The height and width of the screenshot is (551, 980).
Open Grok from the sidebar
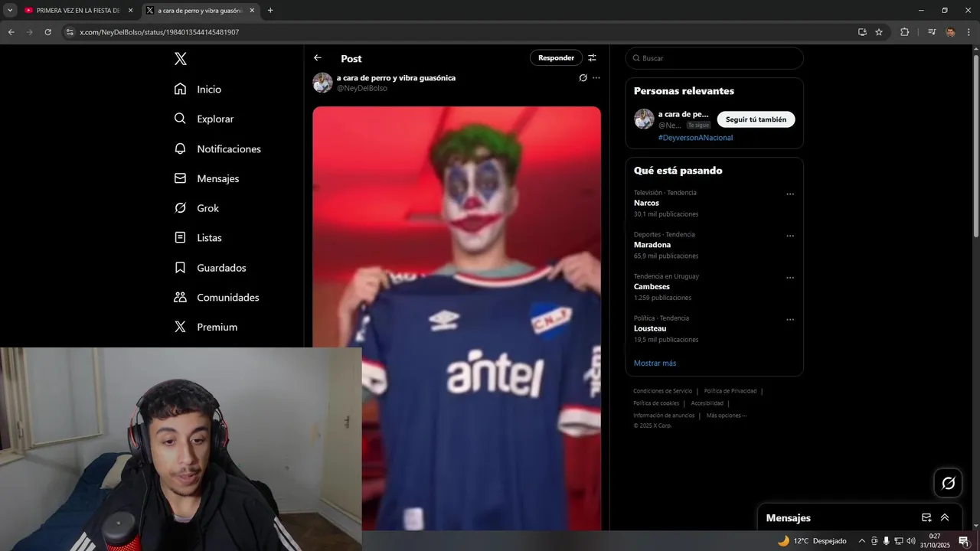click(196, 208)
